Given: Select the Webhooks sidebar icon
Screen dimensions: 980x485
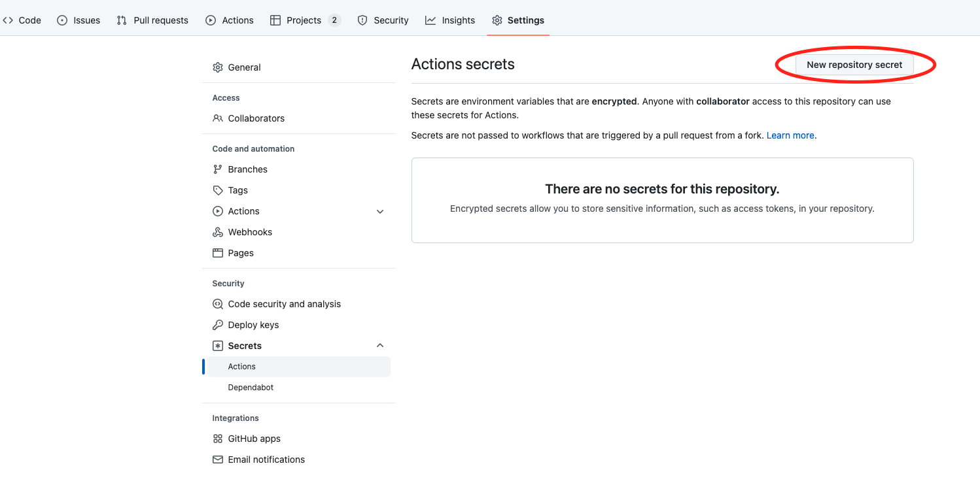Looking at the screenshot, I should [218, 232].
